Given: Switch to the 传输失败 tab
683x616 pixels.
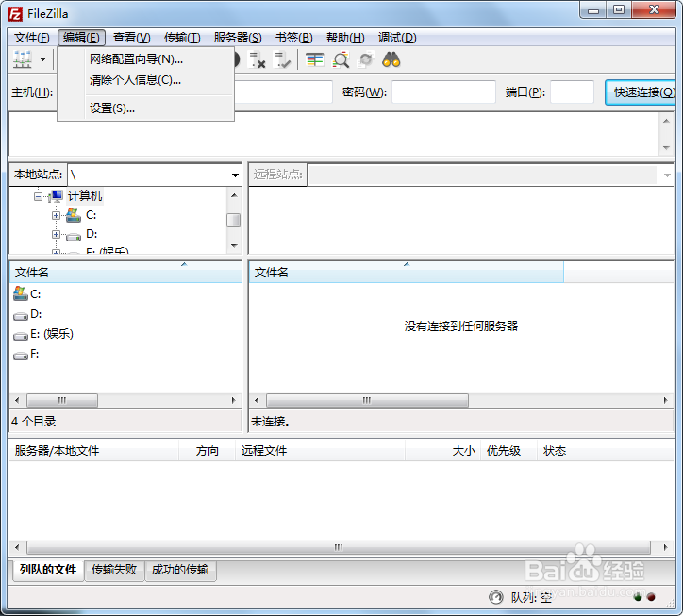Looking at the screenshot, I should pos(114,570).
